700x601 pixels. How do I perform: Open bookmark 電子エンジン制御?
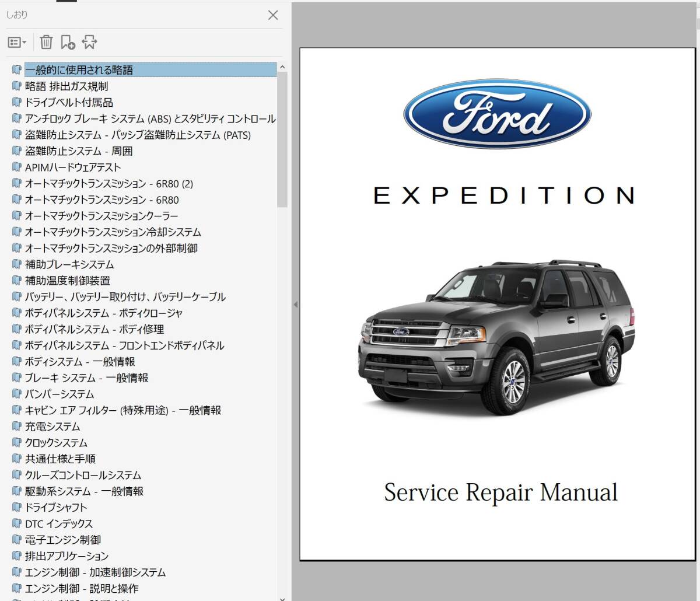(x=63, y=540)
